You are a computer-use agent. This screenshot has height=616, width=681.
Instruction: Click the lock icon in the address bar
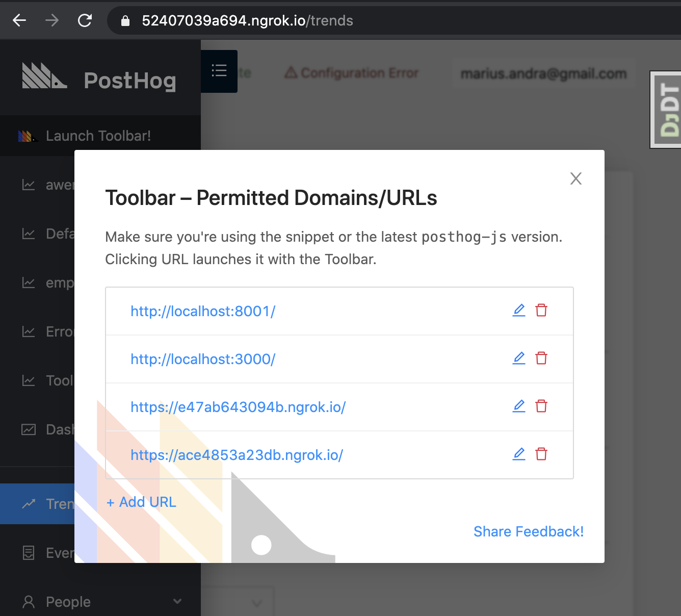point(125,20)
